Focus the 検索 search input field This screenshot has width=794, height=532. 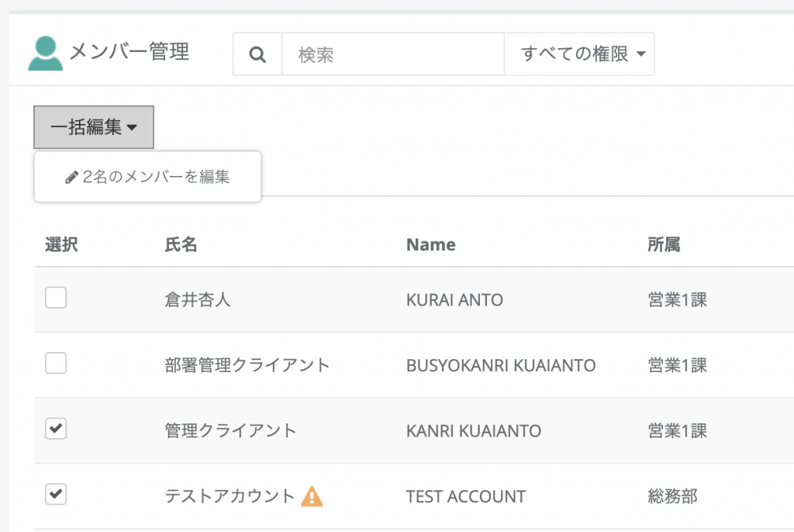click(x=392, y=54)
